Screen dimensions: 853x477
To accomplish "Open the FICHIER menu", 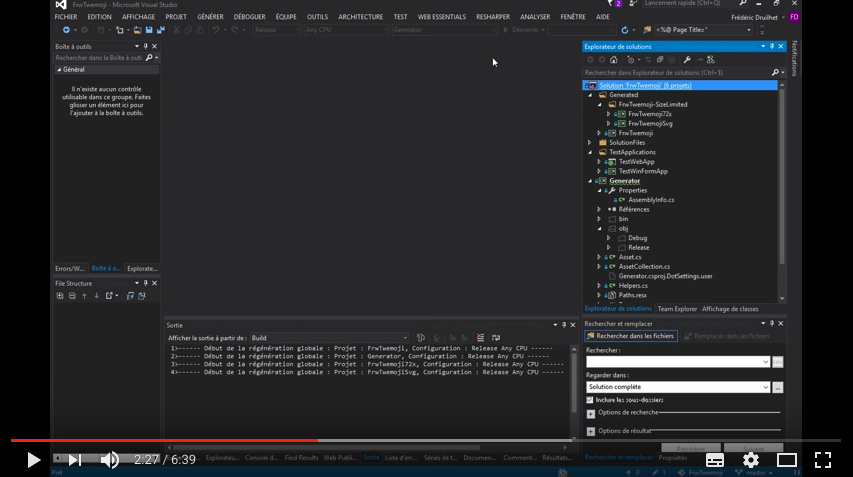I will (x=66, y=17).
